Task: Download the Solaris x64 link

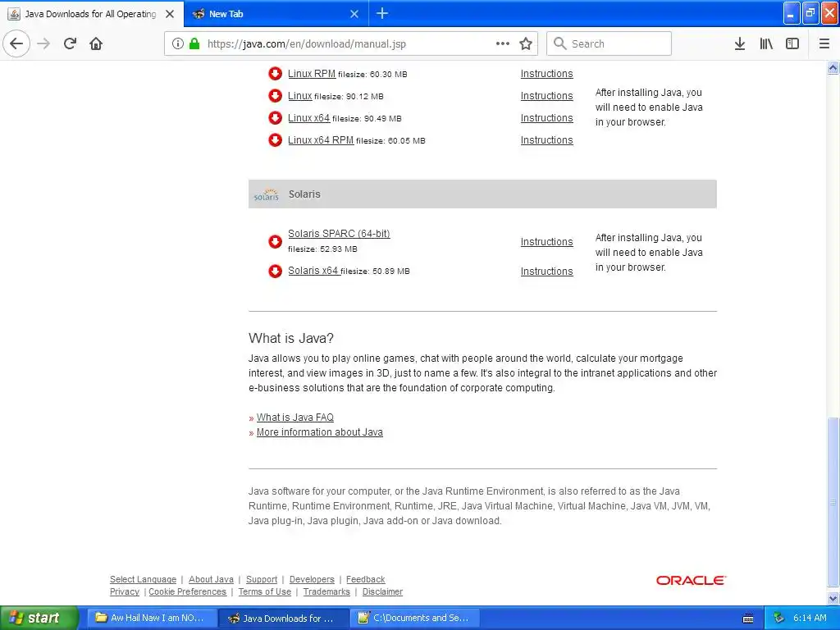Action: coord(313,271)
